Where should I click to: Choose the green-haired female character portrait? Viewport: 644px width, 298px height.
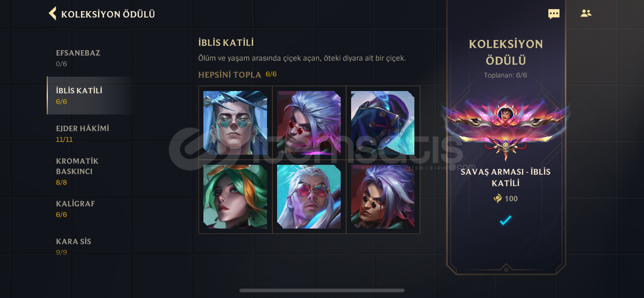pyautogui.click(x=235, y=197)
